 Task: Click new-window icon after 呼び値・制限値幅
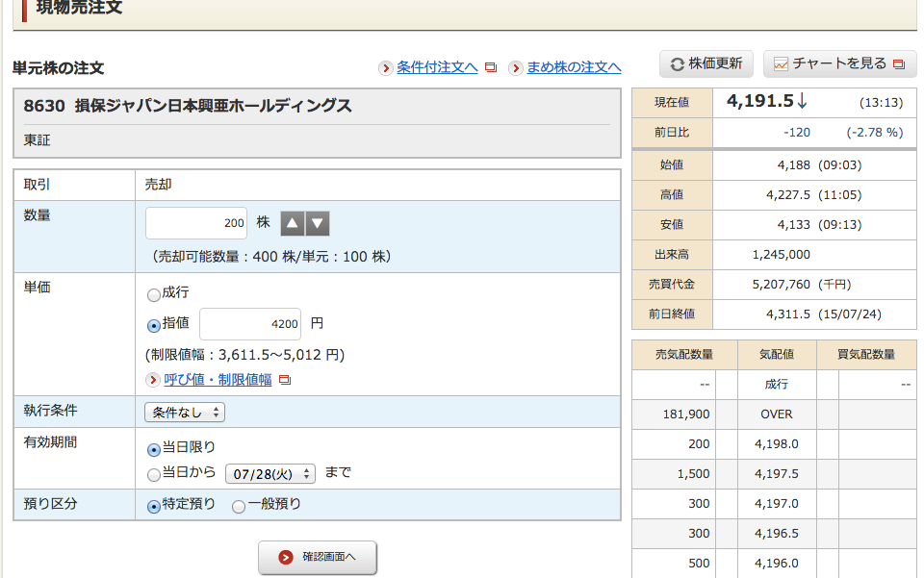tap(285, 380)
